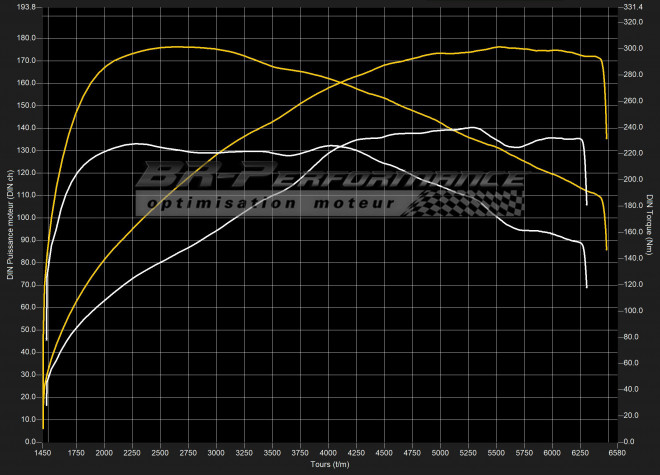Select the 'Tours (t/m)' x-axis title
660x475 pixels.
[328, 464]
